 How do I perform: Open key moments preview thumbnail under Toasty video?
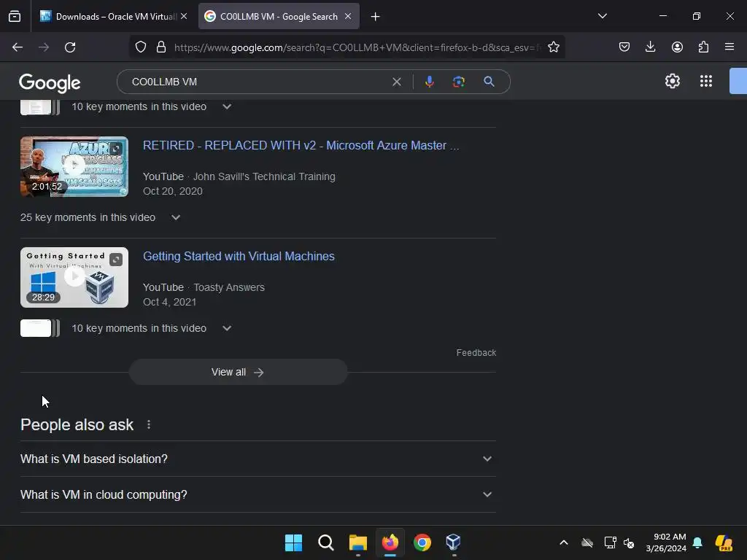(40, 328)
